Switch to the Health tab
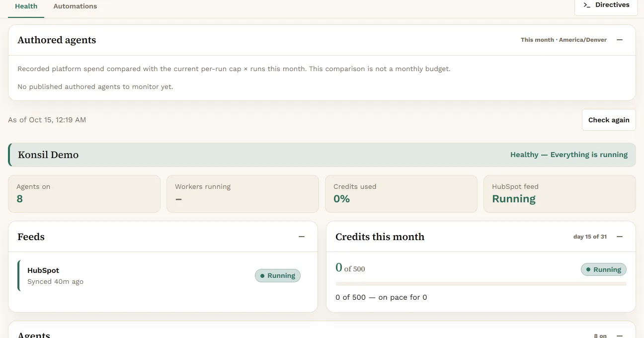Screen dimensions: 644x338 tap(26, 6)
